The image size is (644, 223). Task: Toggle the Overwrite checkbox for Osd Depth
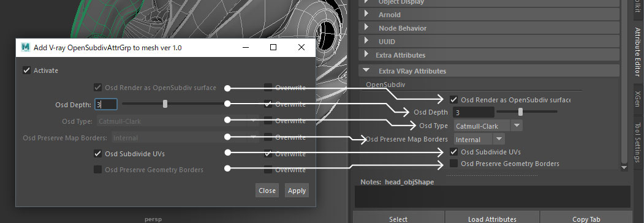tap(268, 104)
